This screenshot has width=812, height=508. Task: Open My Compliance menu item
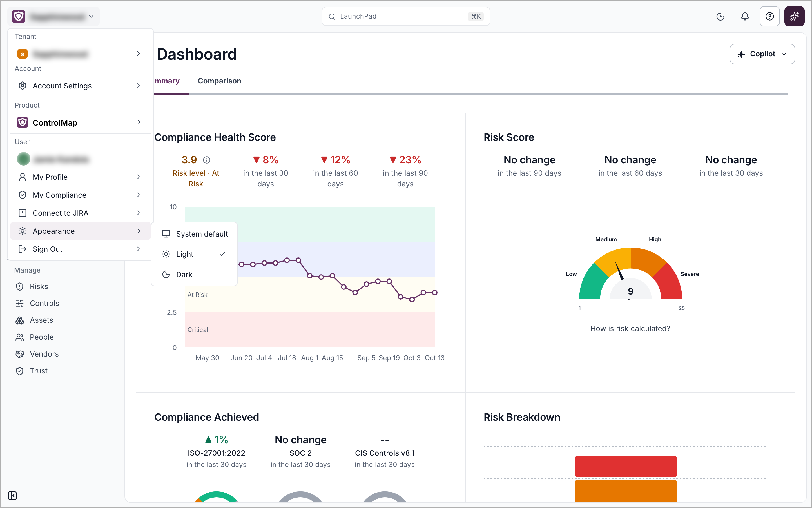tap(80, 195)
